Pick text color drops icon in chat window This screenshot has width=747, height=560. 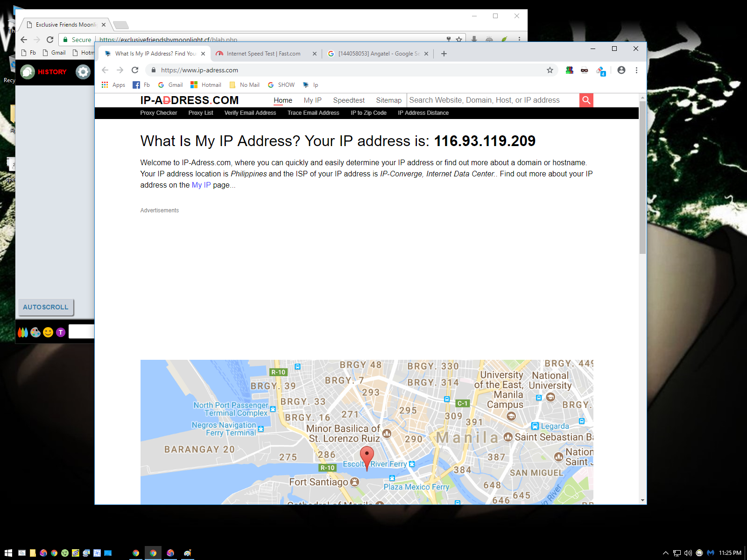coord(23,332)
